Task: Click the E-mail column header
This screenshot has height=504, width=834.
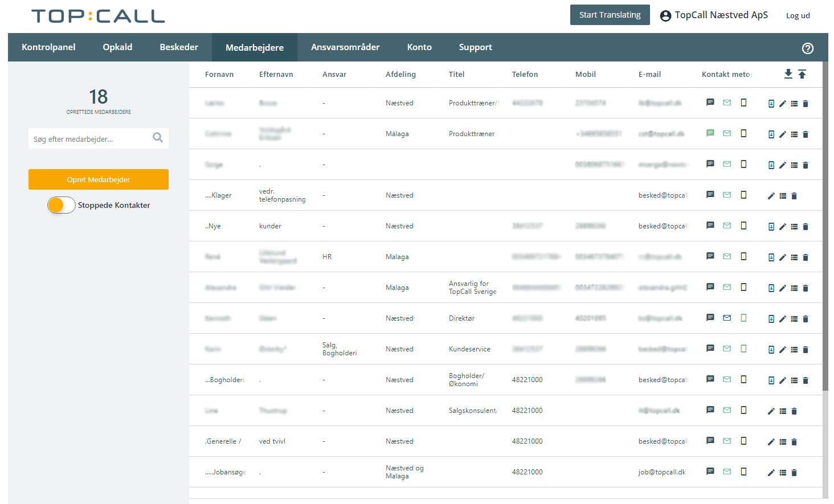Action: (649, 75)
